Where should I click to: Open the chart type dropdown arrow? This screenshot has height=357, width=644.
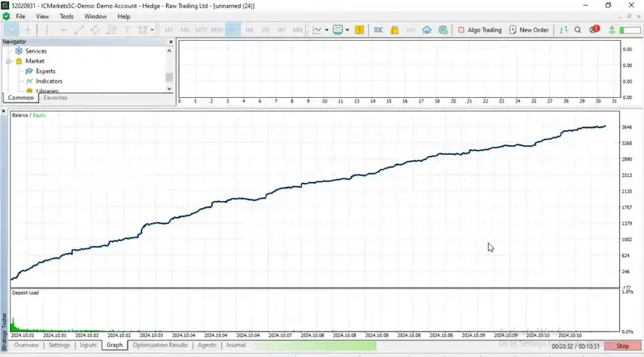[x=327, y=30]
